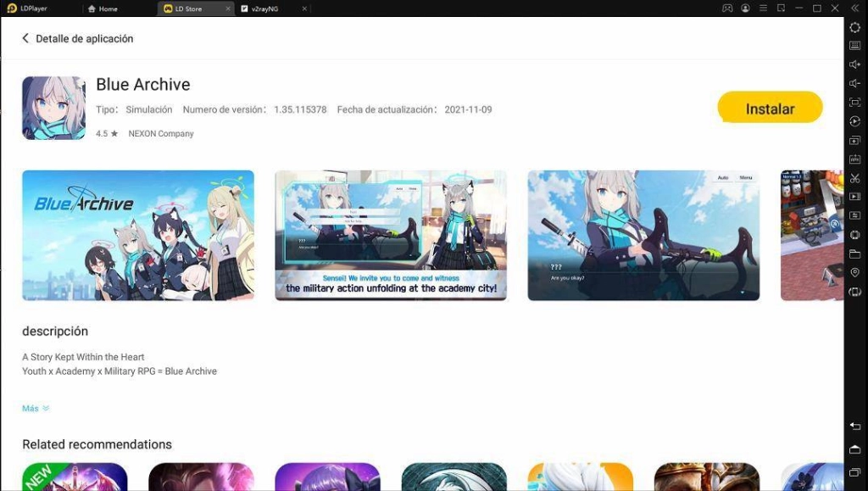The width and height of the screenshot is (868, 491).
Task: Close the LD Store tab
Action: click(228, 8)
